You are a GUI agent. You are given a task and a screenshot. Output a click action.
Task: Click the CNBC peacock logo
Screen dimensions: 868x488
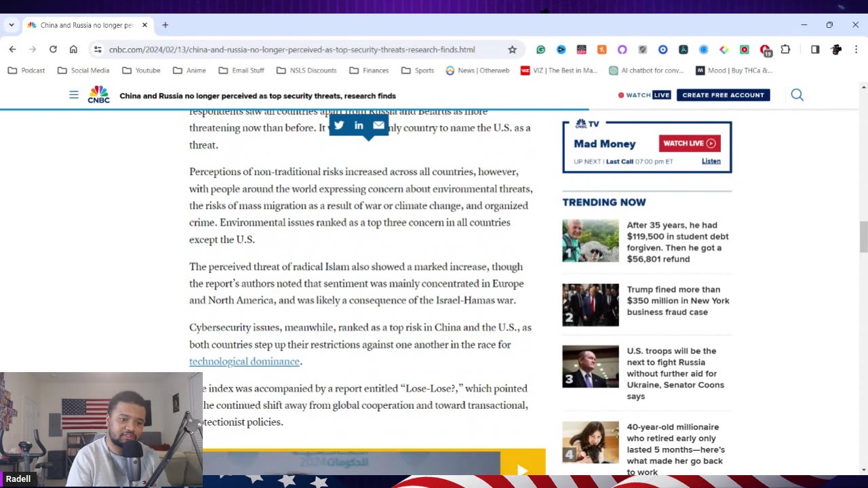pos(99,95)
